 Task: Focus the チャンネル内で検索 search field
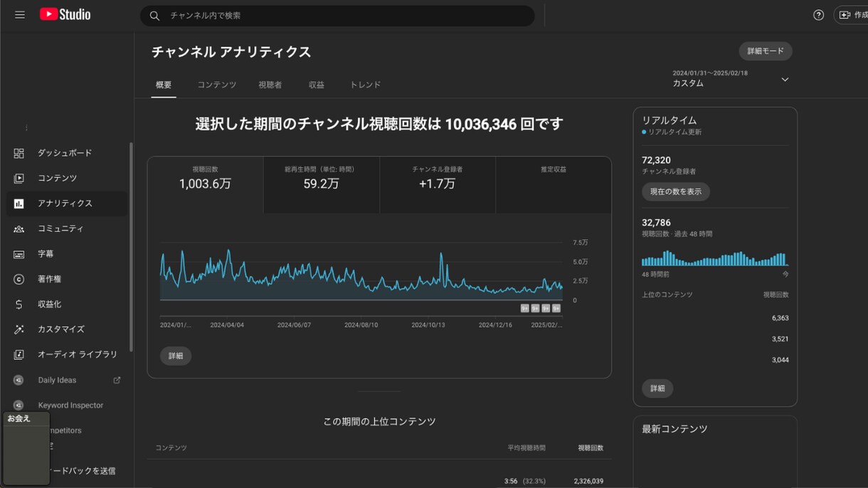tap(337, 16)
